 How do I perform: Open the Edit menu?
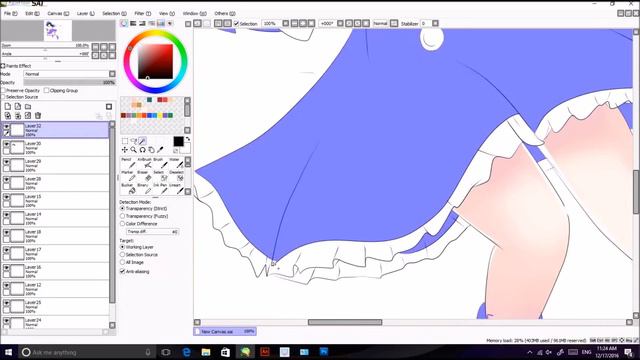[x=32, y=13]
